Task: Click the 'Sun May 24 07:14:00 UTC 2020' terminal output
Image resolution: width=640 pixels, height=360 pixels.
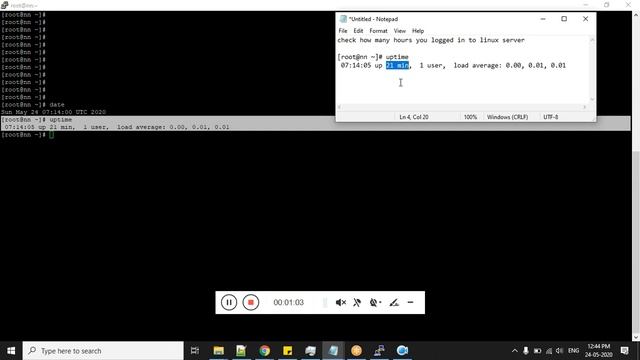Action: point(53,112)
